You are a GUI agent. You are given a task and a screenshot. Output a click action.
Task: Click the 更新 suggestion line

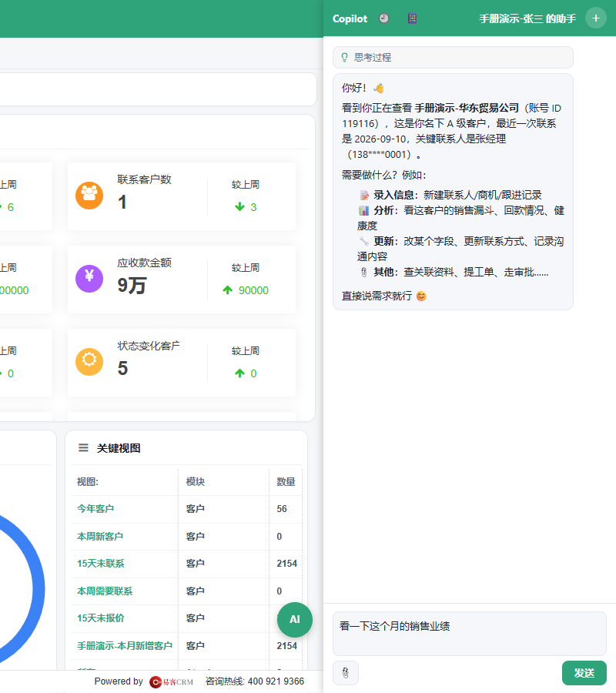[460, 249]
